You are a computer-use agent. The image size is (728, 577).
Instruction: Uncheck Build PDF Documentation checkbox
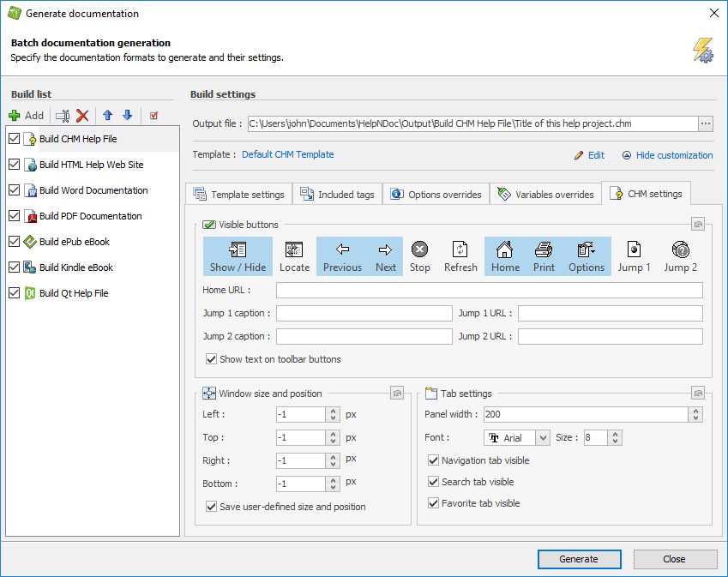pos(13,216)
